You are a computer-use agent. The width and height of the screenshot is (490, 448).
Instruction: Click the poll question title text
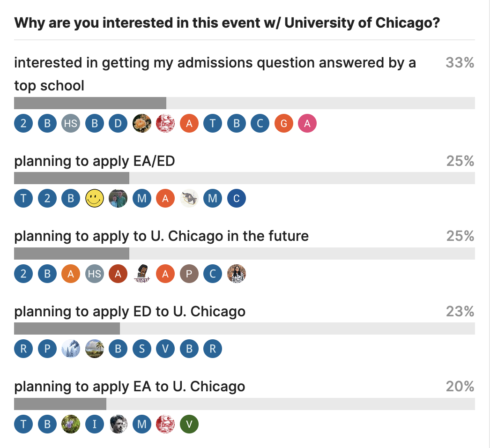coord(227,23)
